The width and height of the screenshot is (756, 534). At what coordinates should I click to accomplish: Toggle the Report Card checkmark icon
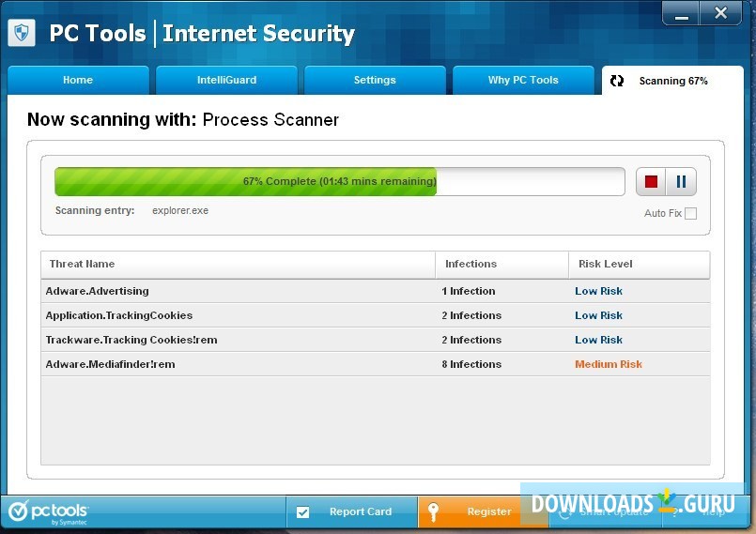click(x=302, y=512)
